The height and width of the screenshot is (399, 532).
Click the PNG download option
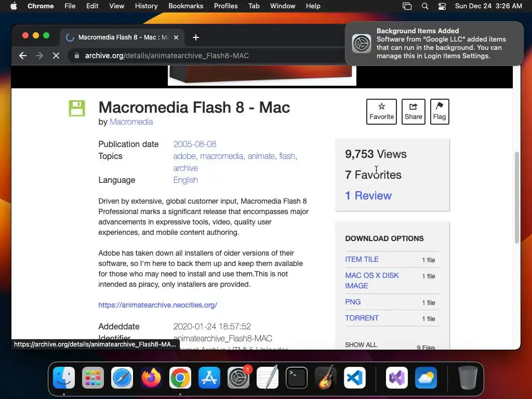[x=353, y=302]
